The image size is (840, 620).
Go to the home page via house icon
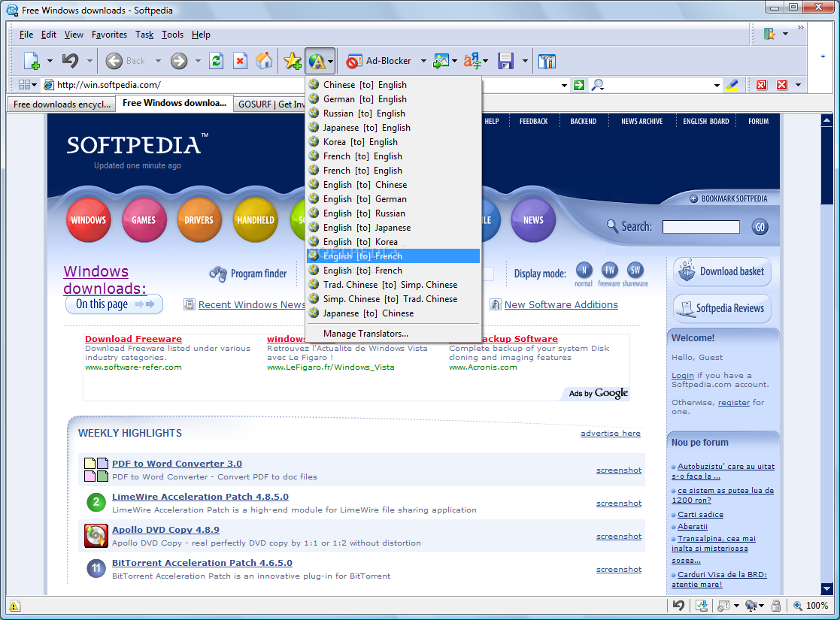(x=263, y=61)
